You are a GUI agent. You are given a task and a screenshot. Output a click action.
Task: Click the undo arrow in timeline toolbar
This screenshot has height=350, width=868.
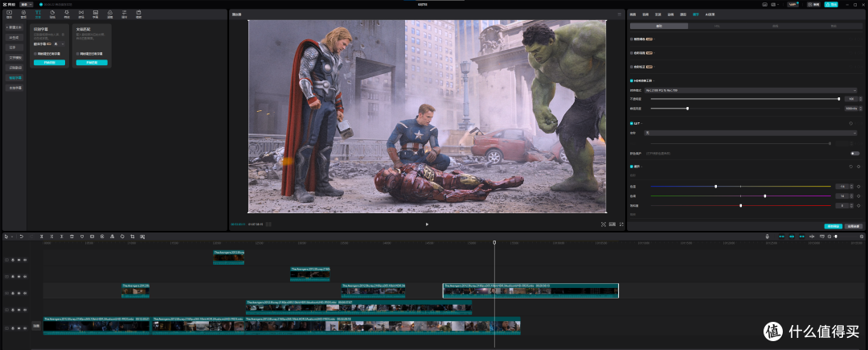click(21, 237)
